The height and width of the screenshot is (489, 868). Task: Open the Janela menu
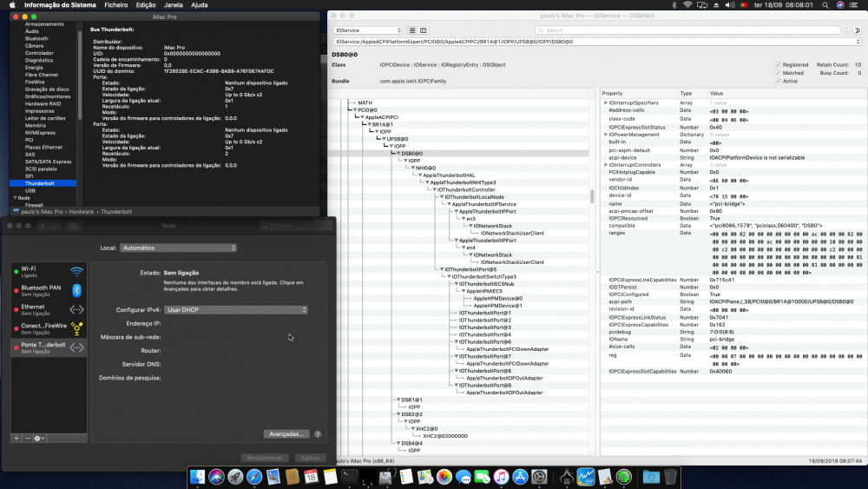(174, 5)
